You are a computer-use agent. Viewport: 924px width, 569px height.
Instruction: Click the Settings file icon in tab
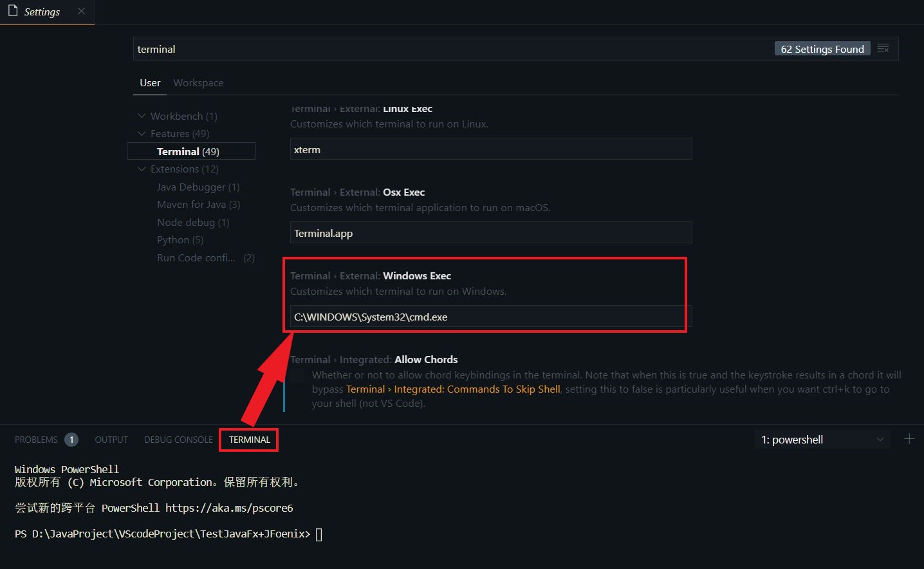click(13, 11)
